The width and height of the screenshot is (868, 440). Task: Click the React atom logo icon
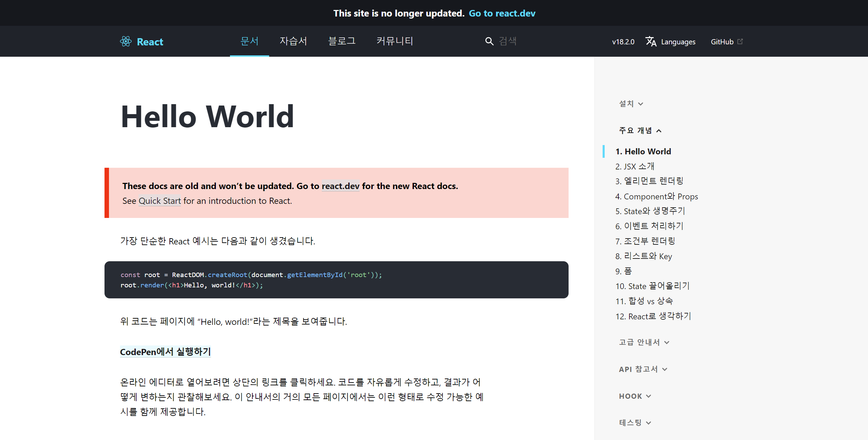coord(126,42)
